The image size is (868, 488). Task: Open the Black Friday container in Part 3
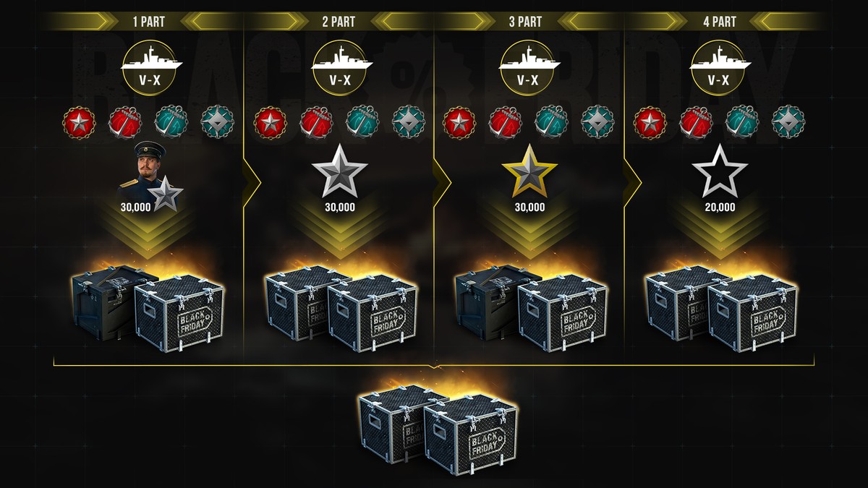point(563,312)
